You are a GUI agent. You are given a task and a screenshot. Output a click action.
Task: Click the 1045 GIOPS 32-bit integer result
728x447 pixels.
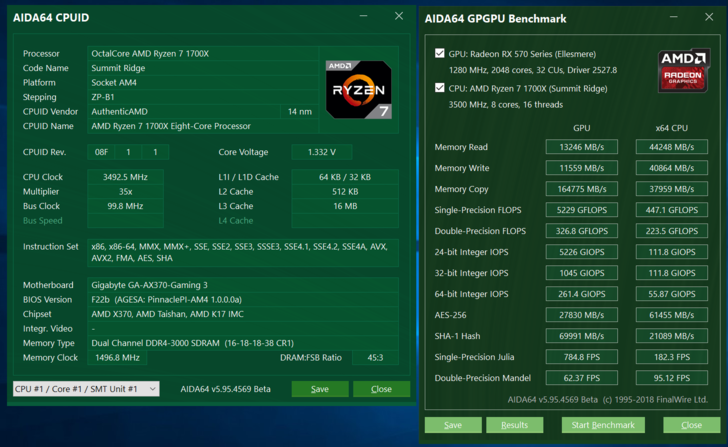pyautogui.click(x=582, y=273)
